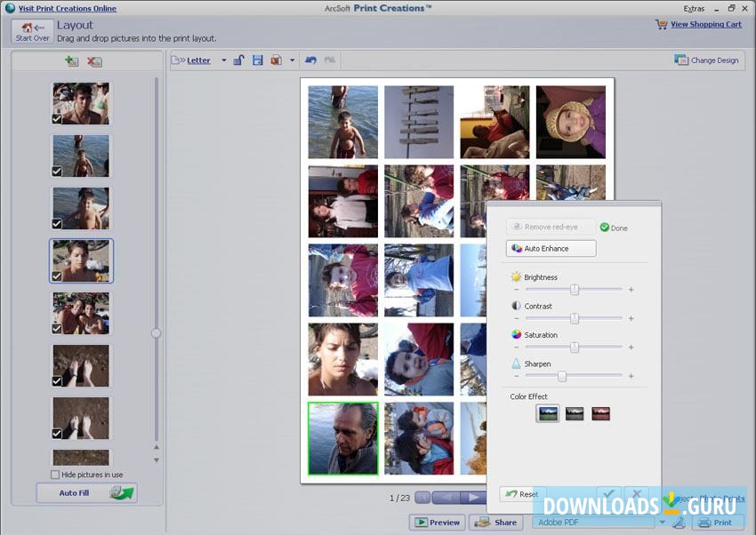Apply the sepia color effect
Image resolution: width=756 pixels, height=535 pixels.
tap(600, 413)
